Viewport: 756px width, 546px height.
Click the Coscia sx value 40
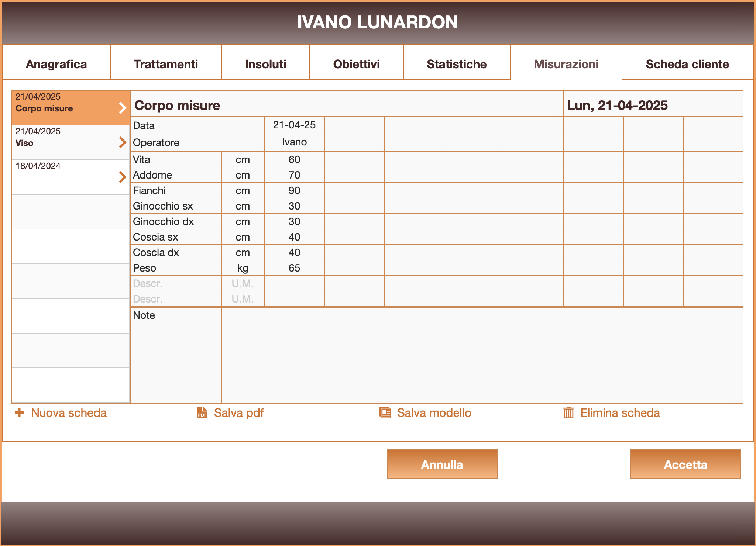tap(294, 237)
